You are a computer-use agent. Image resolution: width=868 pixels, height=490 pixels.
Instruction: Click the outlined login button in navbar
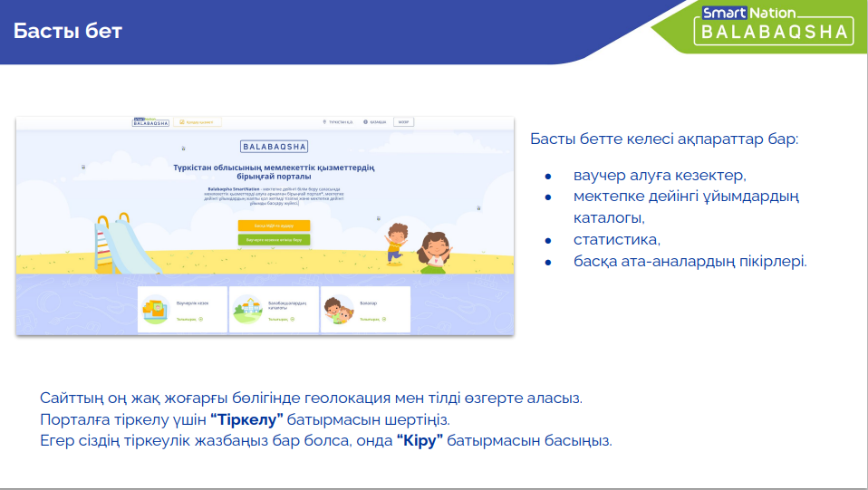click(404, 122)
